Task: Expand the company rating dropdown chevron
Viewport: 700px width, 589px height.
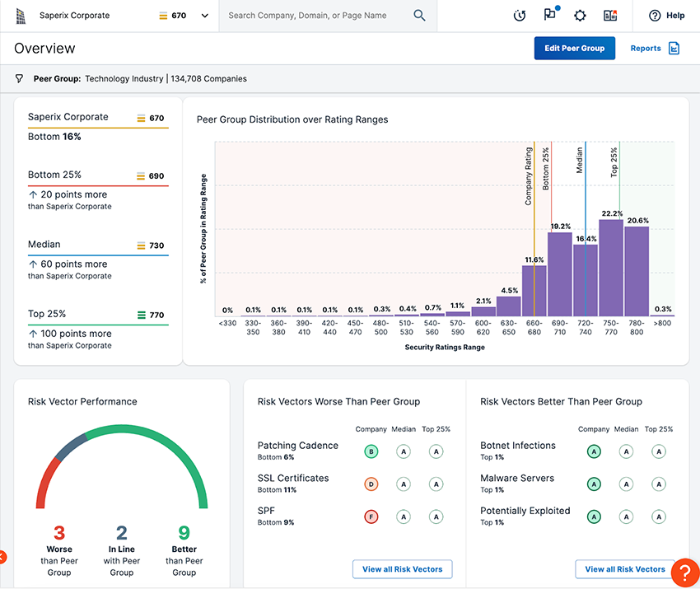Action: 203,15
